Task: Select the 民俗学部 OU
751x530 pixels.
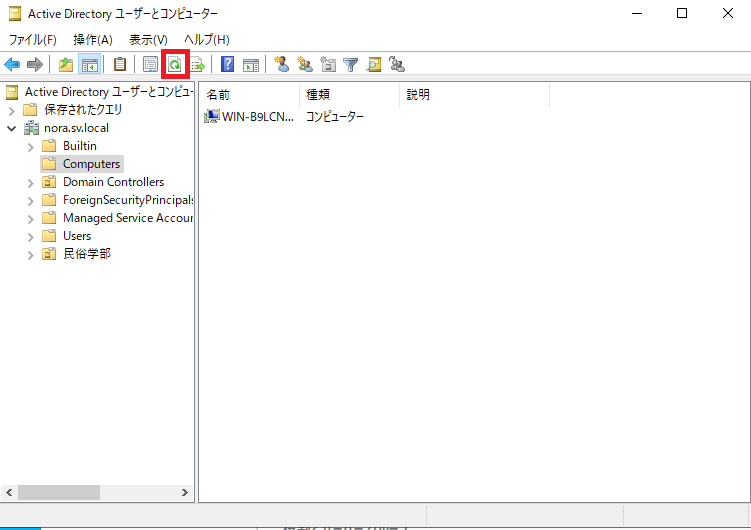Action: pos(87,254)
